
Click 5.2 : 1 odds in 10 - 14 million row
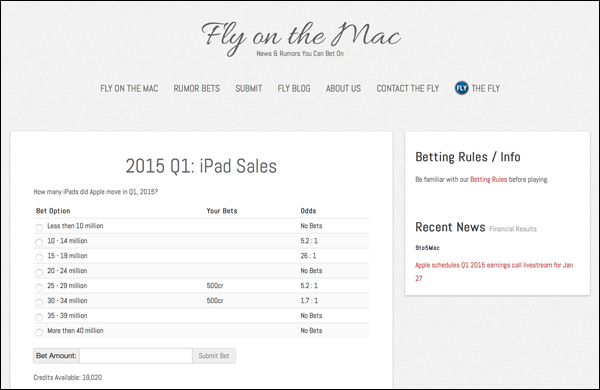(x=309, y=241)
